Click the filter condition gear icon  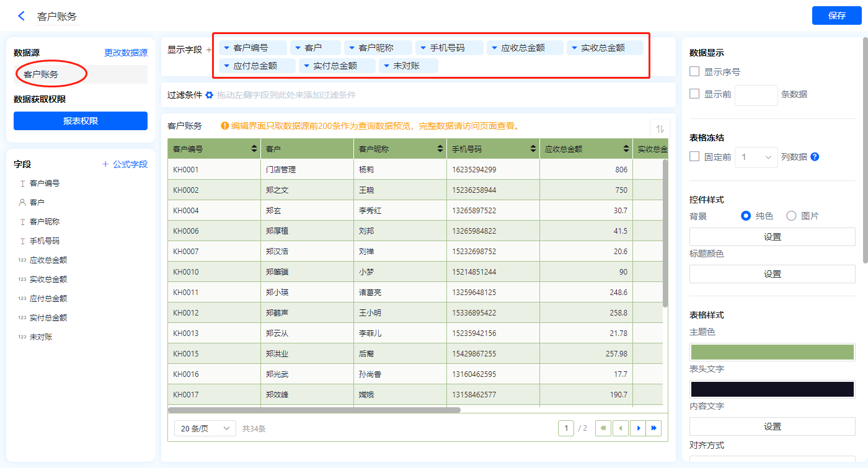click(210, 95)
